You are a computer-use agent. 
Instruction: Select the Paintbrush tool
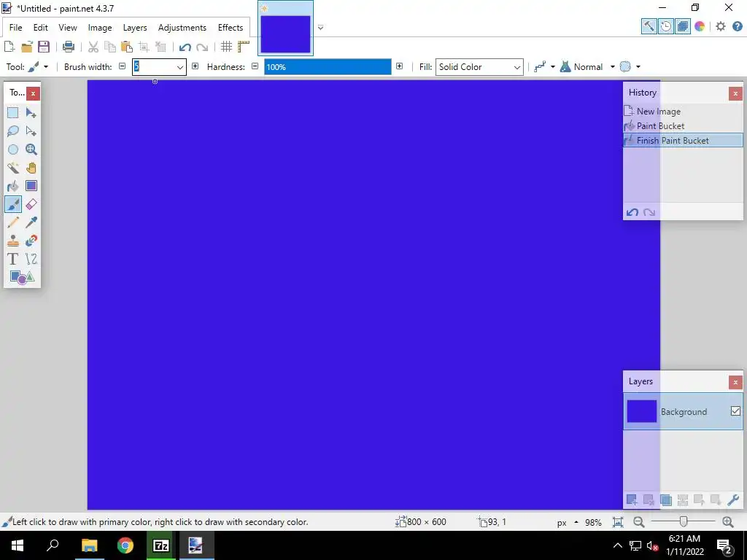13,204
